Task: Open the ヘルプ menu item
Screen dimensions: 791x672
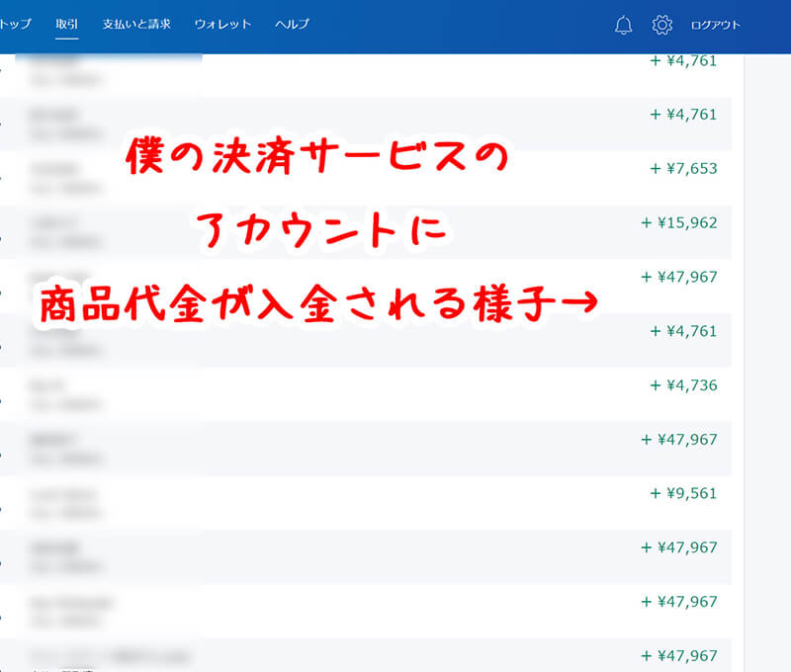Action: [292, 24]
